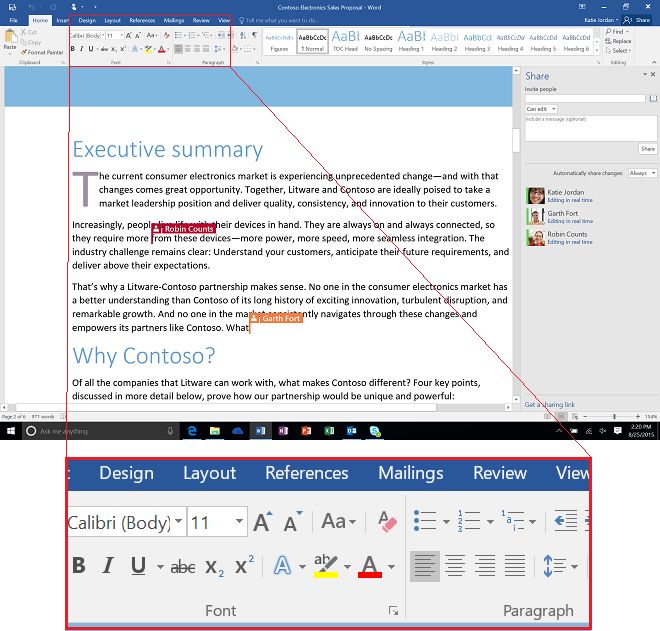Click the Invite people input field

click(585, 98)
